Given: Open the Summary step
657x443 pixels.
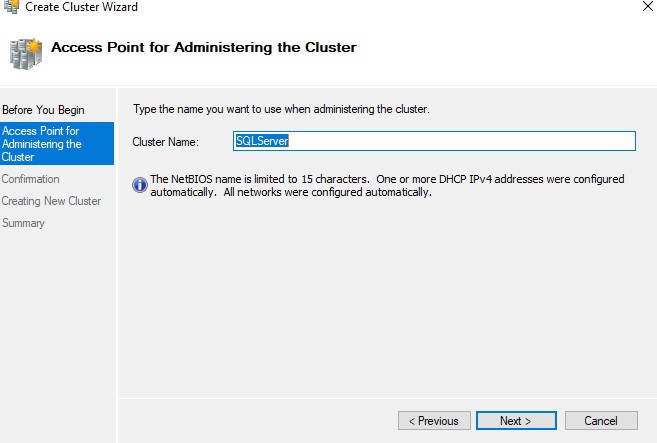Looking at the screenshot, I should (x=23, y=223).
